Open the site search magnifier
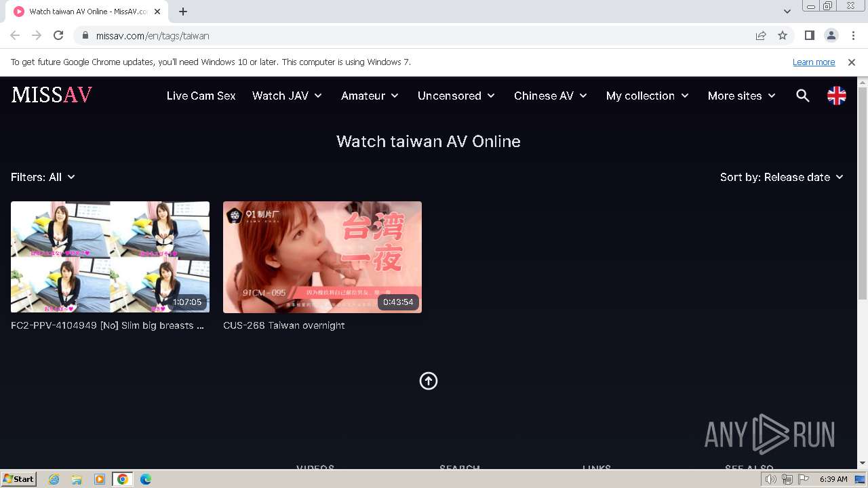Viewport: 868px width, 488px height. point(803,96)
